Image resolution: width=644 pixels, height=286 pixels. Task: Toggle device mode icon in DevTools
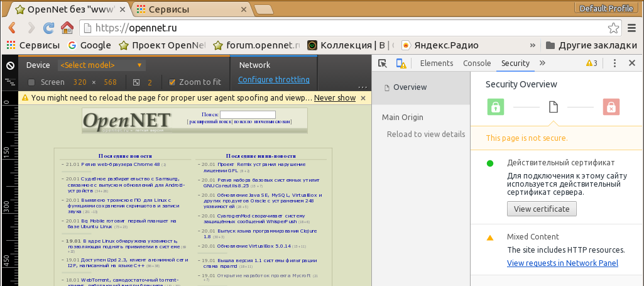400,63
